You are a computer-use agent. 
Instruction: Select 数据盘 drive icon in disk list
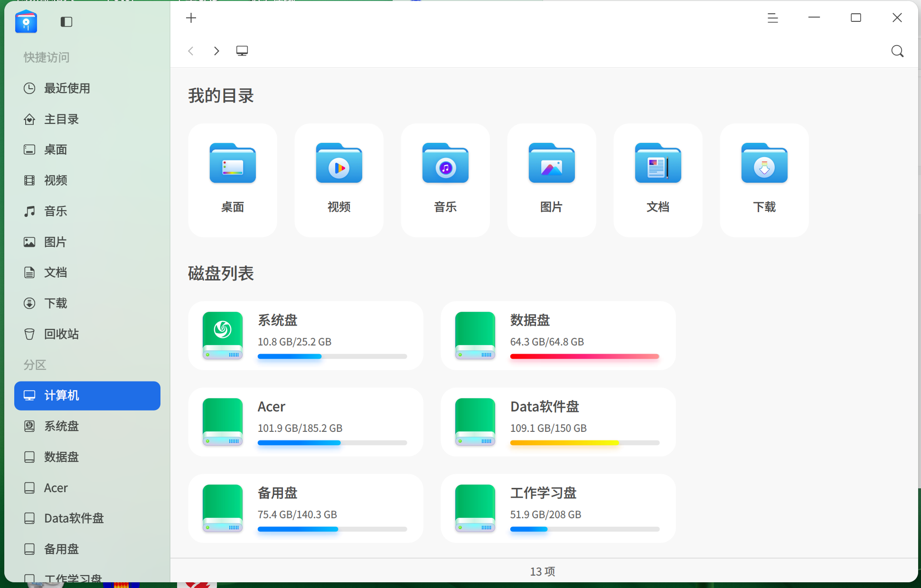click(x=475, y=336)
